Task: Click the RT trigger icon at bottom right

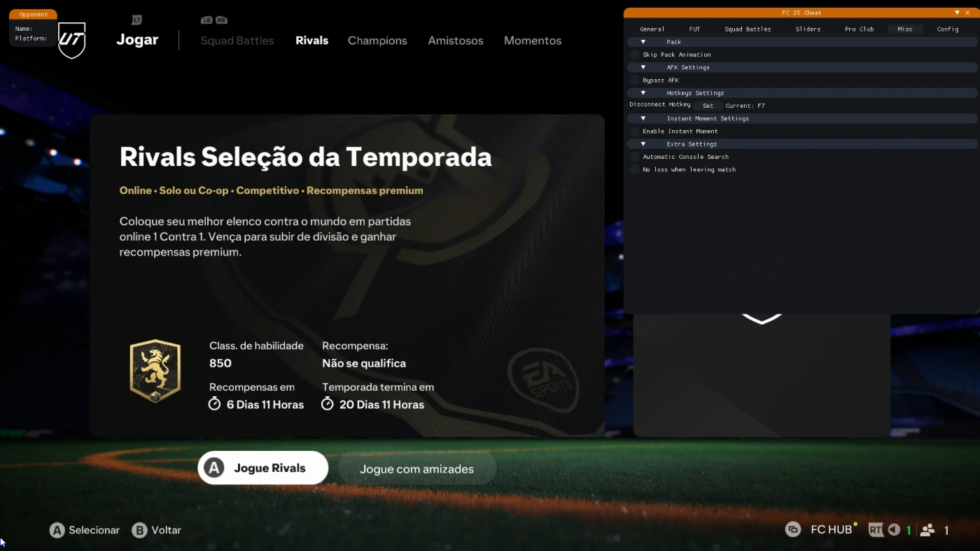Action: tap(876, 530)
